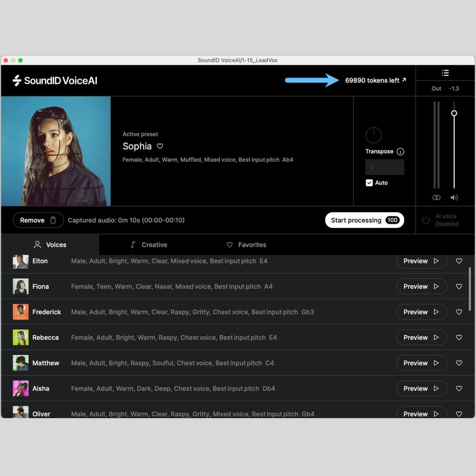Preview the Elton voice
476x476 pixels.
(x=421, y=261)
